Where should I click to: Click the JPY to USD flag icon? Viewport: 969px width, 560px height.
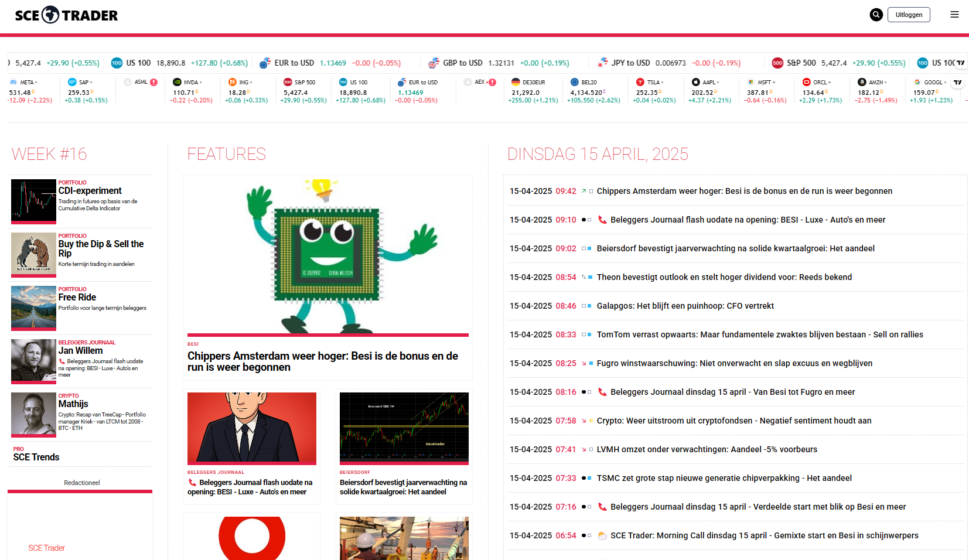pyautogui.click(x=602, y=63)
